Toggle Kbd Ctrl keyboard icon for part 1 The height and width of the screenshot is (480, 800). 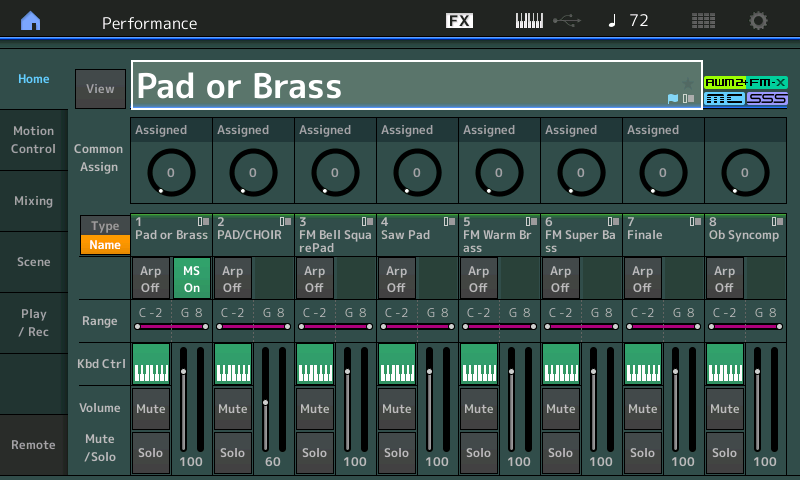click(151, 363)
